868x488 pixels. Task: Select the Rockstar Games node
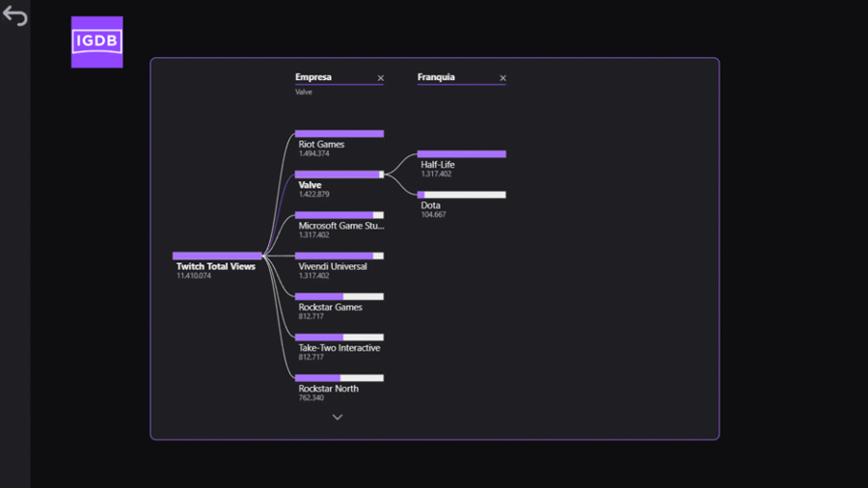330,307
